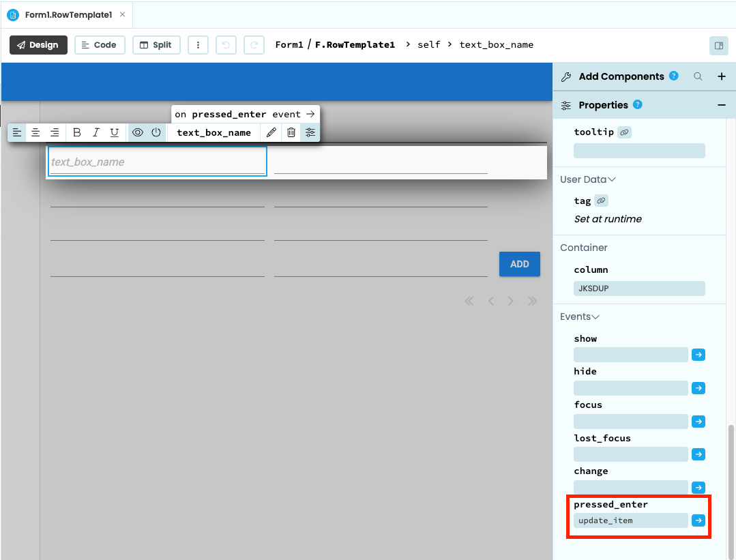This screenshot has width=736, height=560.
Task: Click the align left icon in floating toolbar
Action: coord(17,132)
